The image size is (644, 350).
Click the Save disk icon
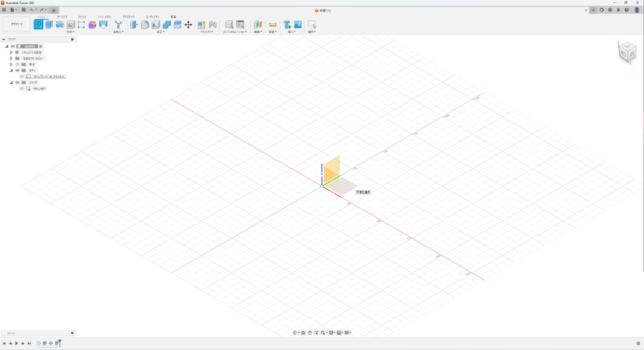click(x=24, y=10)
